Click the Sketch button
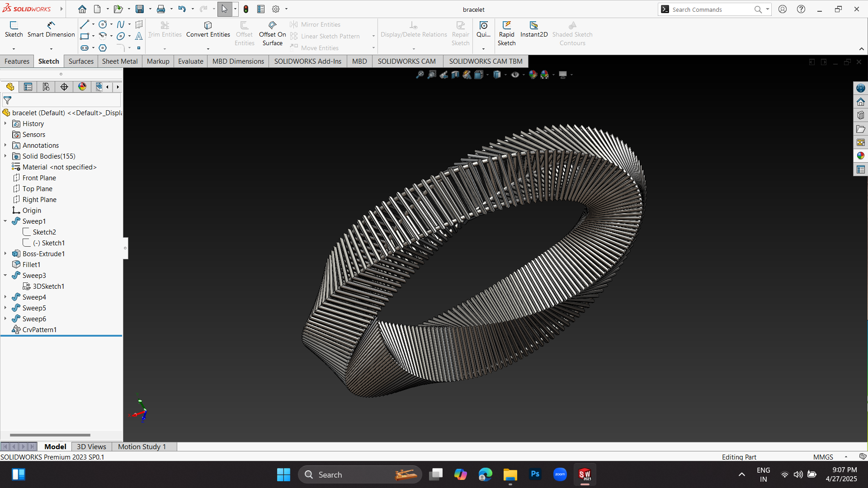This screenshot has width=868, height=488. pos(14,29)
